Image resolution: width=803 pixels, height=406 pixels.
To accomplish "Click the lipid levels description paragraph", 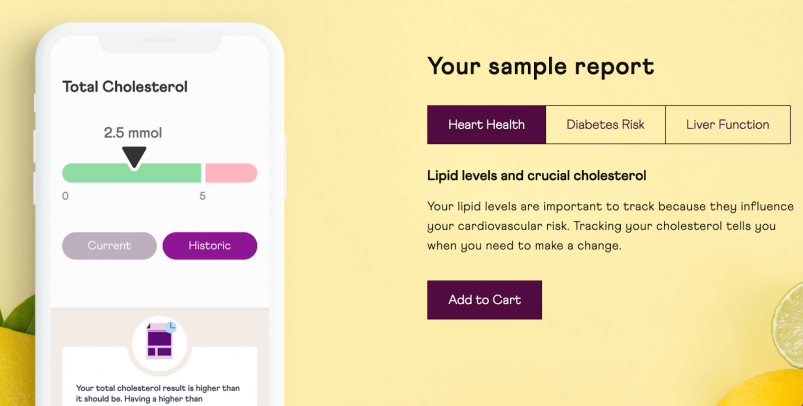I will click(x=610, y=226).
